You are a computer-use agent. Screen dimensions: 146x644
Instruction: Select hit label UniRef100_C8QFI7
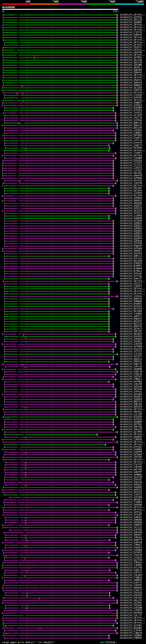pos(131,145)
